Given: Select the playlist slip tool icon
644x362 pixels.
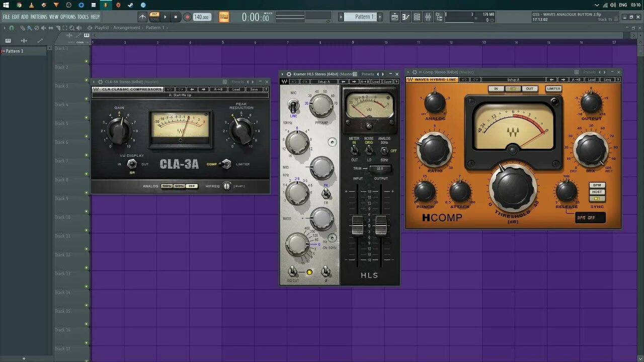Looking at the screenshot, I should click(50, 28).
